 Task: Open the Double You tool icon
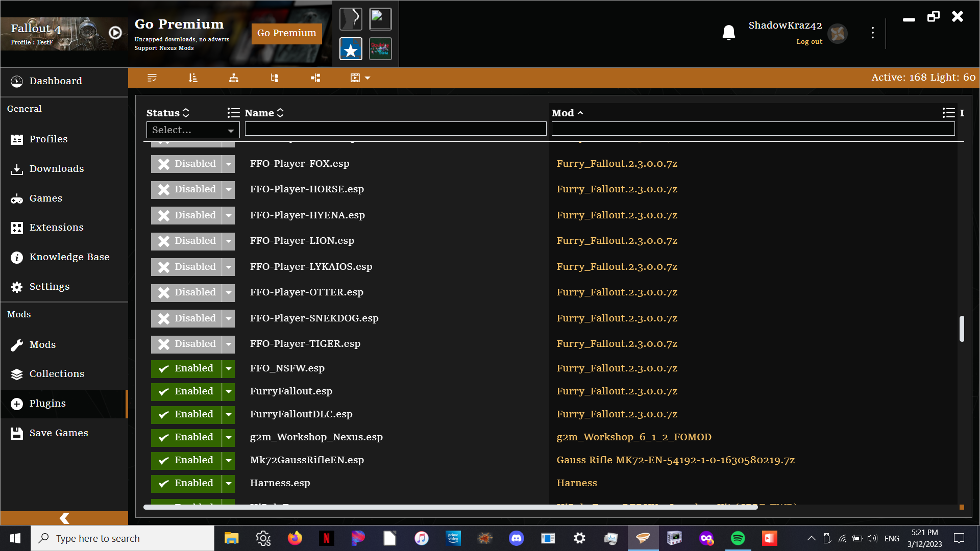click(380, 49)
